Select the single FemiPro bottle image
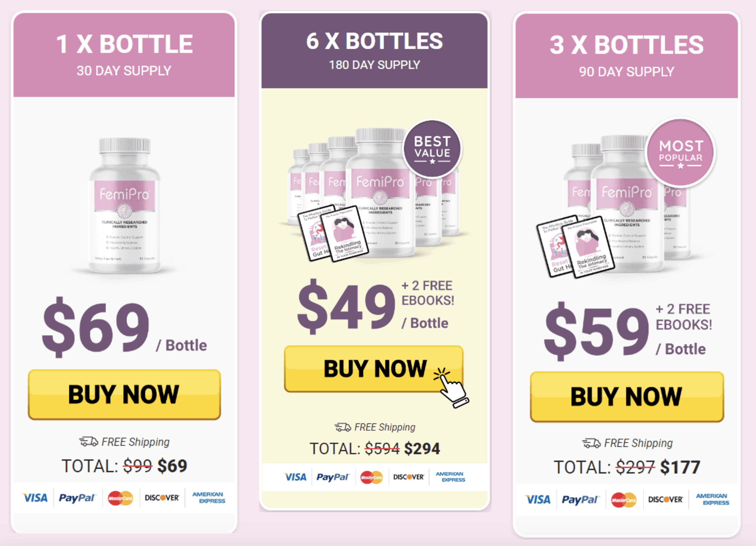Viewport: 756px width, 546px height. pos(124,205)
